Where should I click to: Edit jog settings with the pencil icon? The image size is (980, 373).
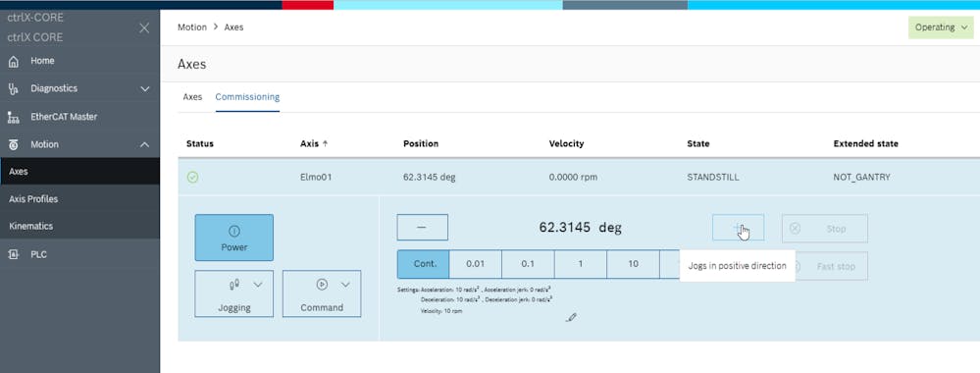(x=571, y=317)
